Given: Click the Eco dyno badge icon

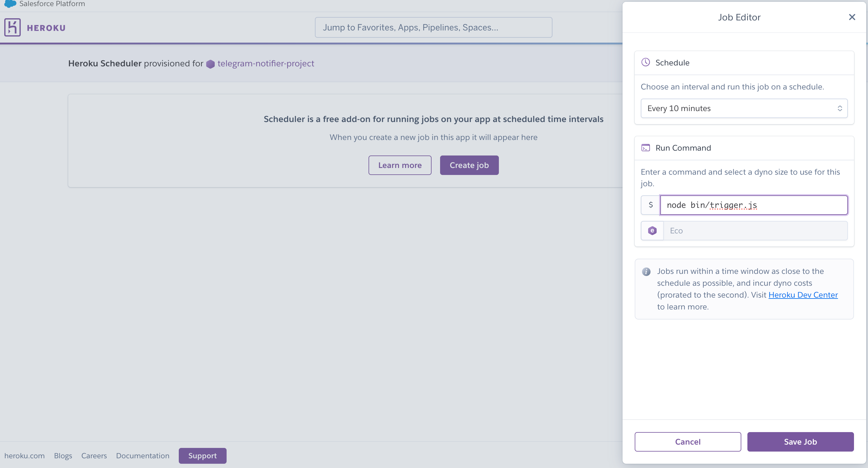Looking at the screenshot, I should coord(652,230).
